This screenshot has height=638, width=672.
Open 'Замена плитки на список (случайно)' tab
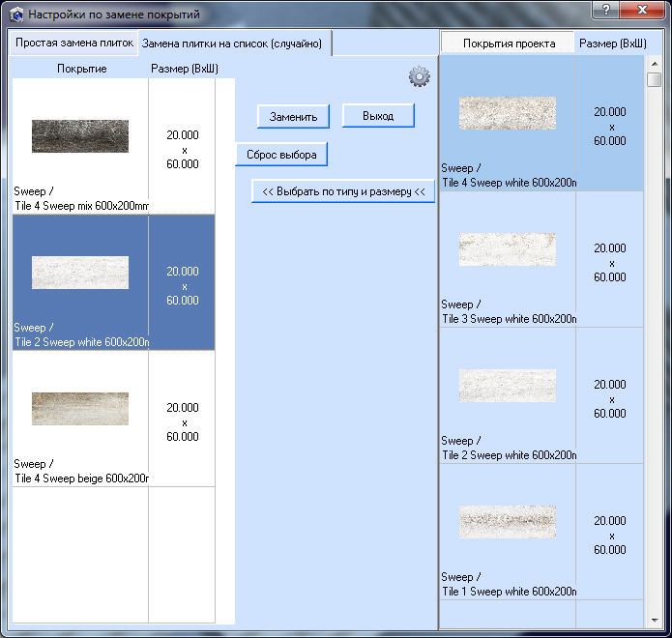click(231, 43)
